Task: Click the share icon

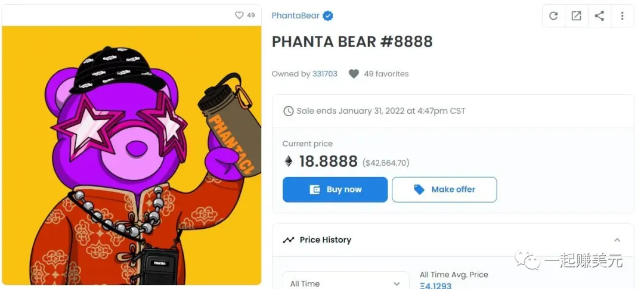Action: [599, 16]
